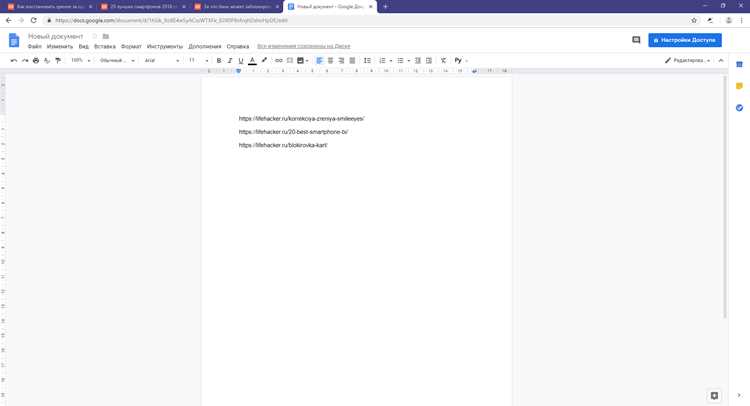750x406 pixels.
Task: Open the text color picker
Action: 252,61
